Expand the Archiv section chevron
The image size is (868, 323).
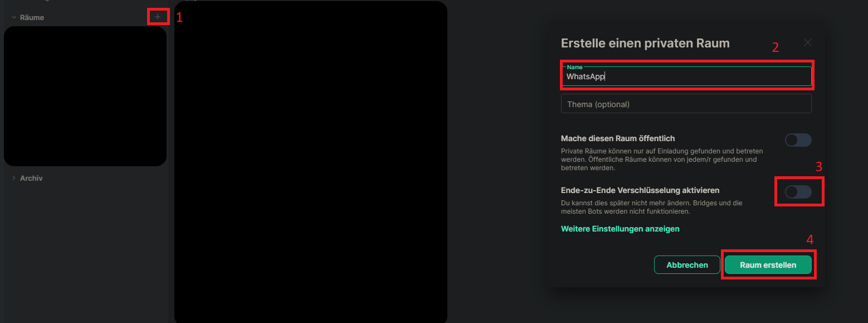click(x=14, y=178)
